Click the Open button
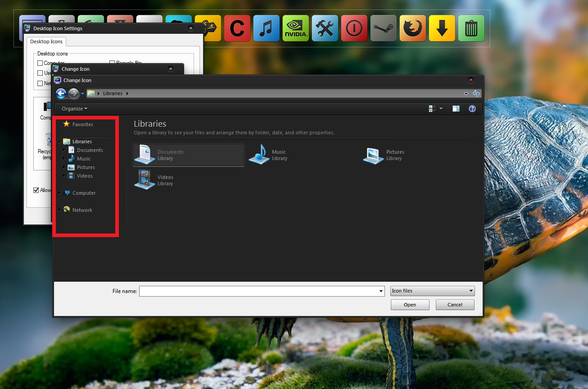588x389 pixels. click(x=410, y=305)
